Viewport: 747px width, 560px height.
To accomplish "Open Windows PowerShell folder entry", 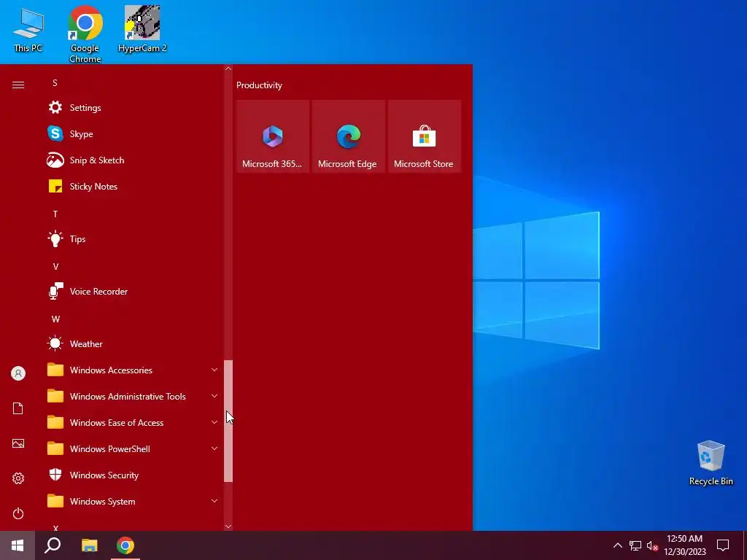I will coord(133,448).
